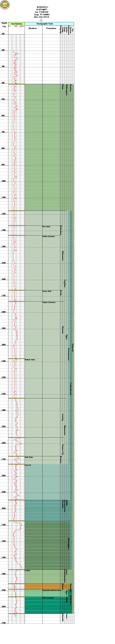Click the Maquoketa (Sylvan) Shale label
The height and width of the screenshot is (644, 115).
pyautogui.click(x=52, y=590)
